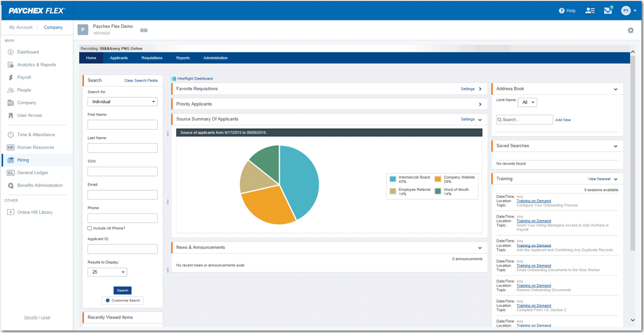Open the Administration tab

pos(215,58)
